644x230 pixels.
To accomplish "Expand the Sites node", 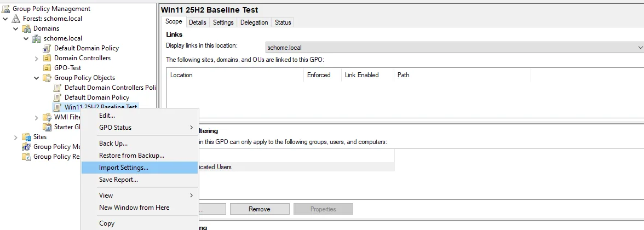I will [15, 137].
